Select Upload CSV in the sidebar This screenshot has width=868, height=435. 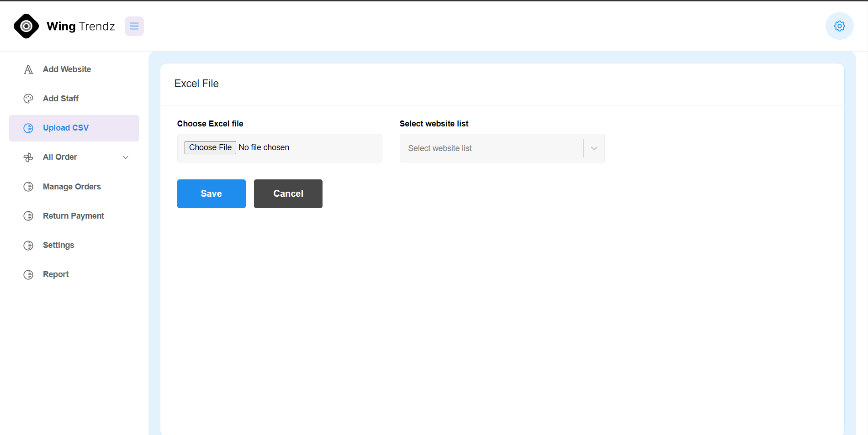point(74,128)
